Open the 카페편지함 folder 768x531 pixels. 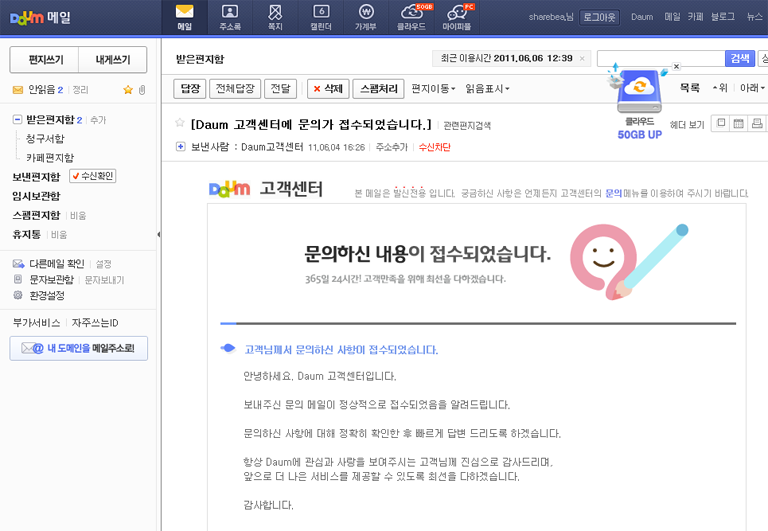(50, 158)
